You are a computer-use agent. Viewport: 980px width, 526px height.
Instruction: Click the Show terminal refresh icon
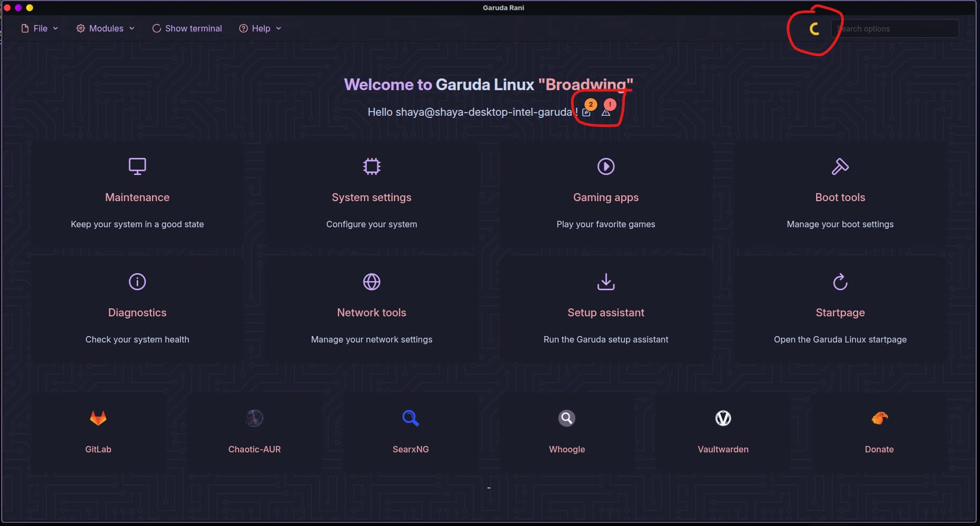tap(156, 28)
